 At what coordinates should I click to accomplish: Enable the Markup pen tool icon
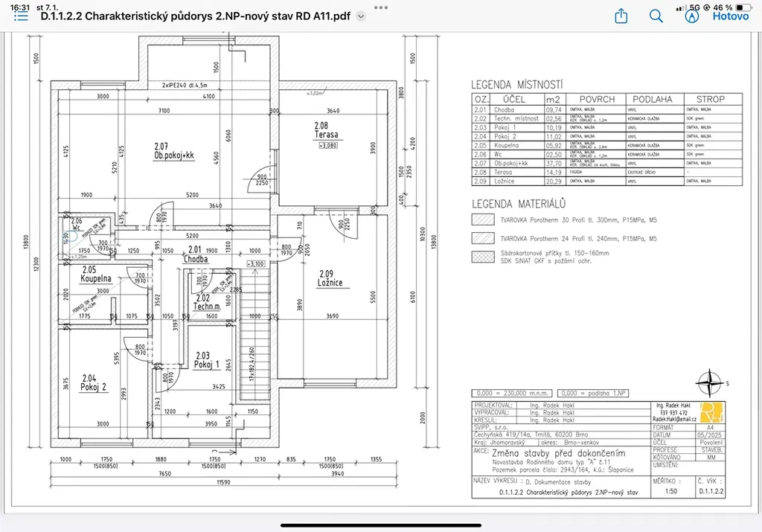(691, 16)
